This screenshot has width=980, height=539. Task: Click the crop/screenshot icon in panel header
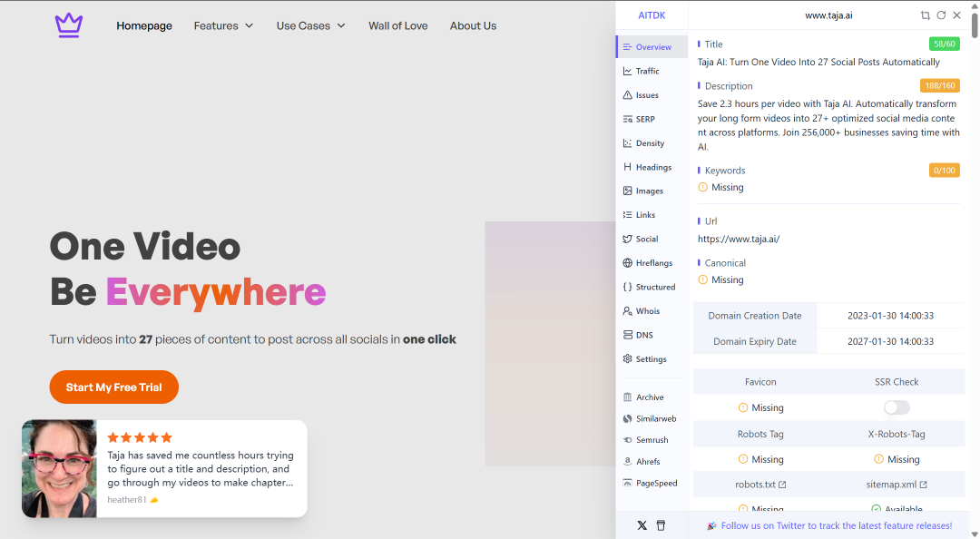[x=925, y=15]
